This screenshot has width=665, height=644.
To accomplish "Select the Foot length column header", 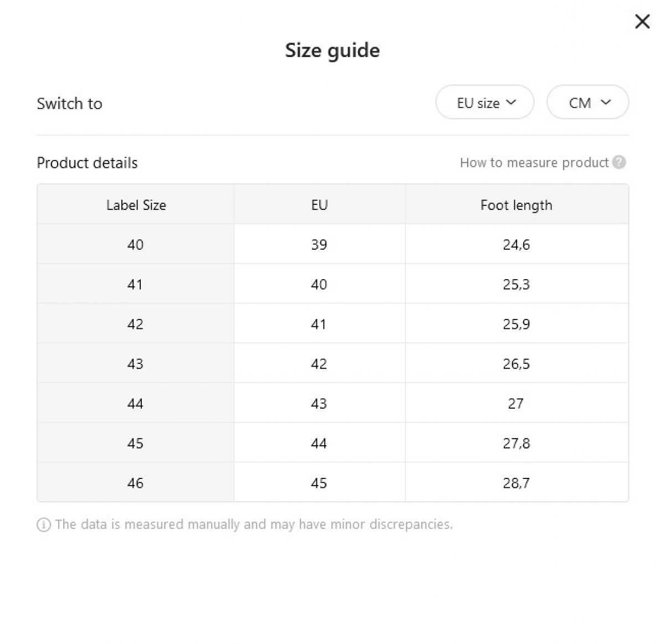I will (x=516, y=205).
